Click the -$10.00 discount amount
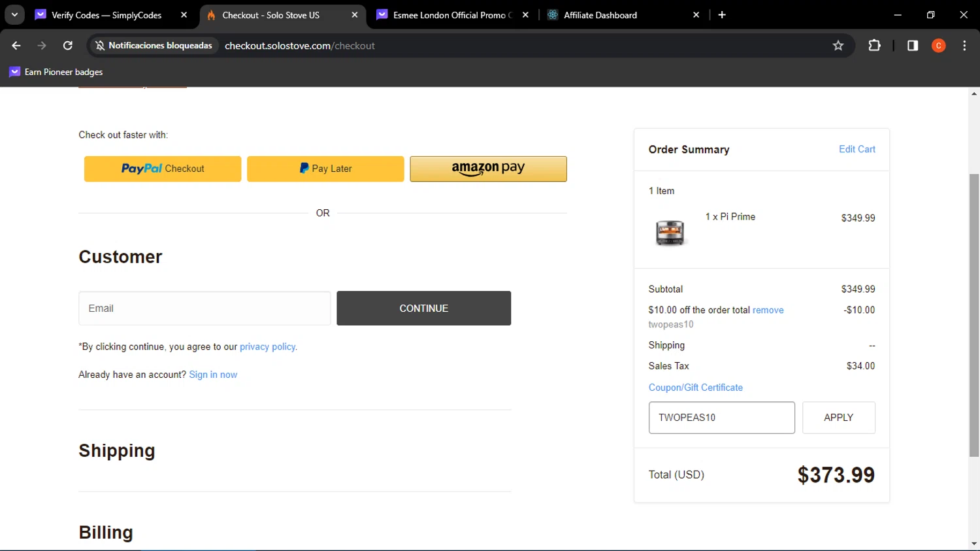Screen dimensions: 980x551 [859, 310]
